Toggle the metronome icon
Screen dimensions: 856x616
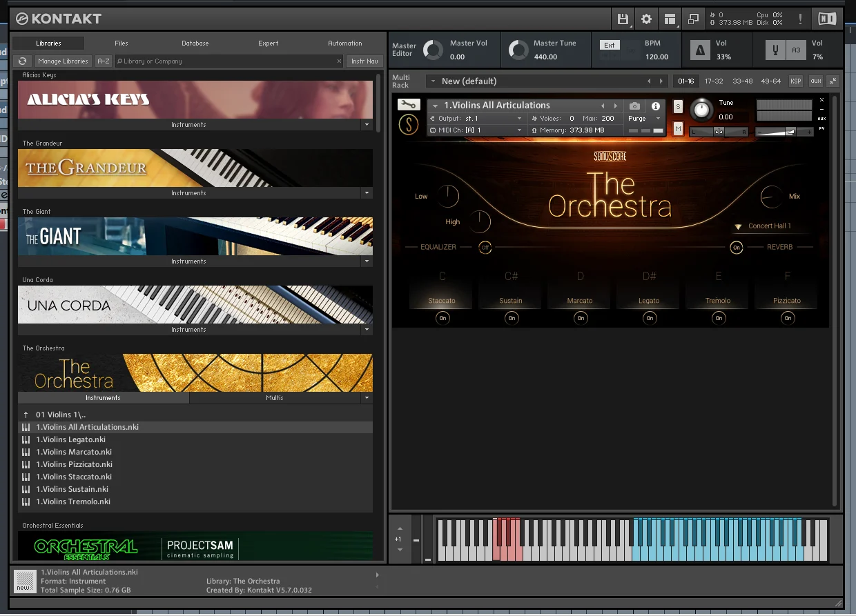pos(701,50)
